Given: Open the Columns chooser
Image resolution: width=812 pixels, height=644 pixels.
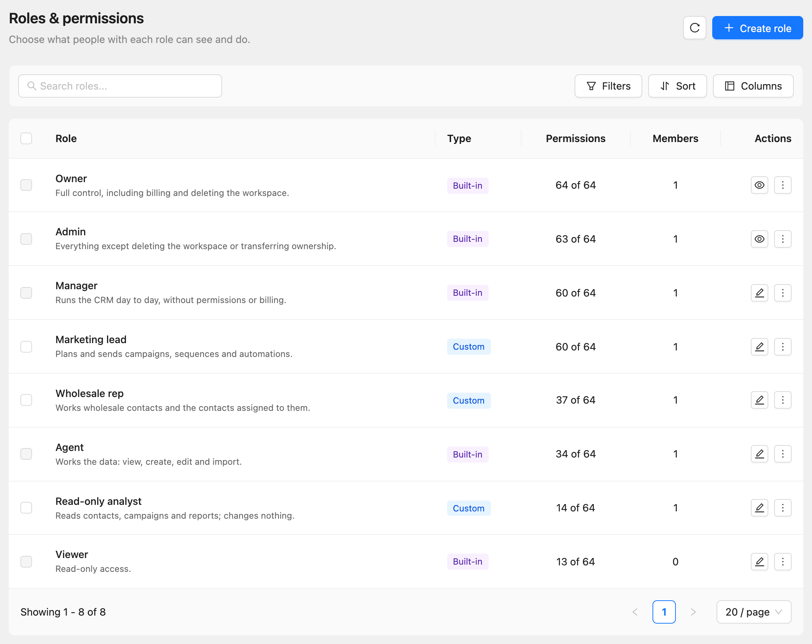Looking at the screenshot, I should pos(753,86).
